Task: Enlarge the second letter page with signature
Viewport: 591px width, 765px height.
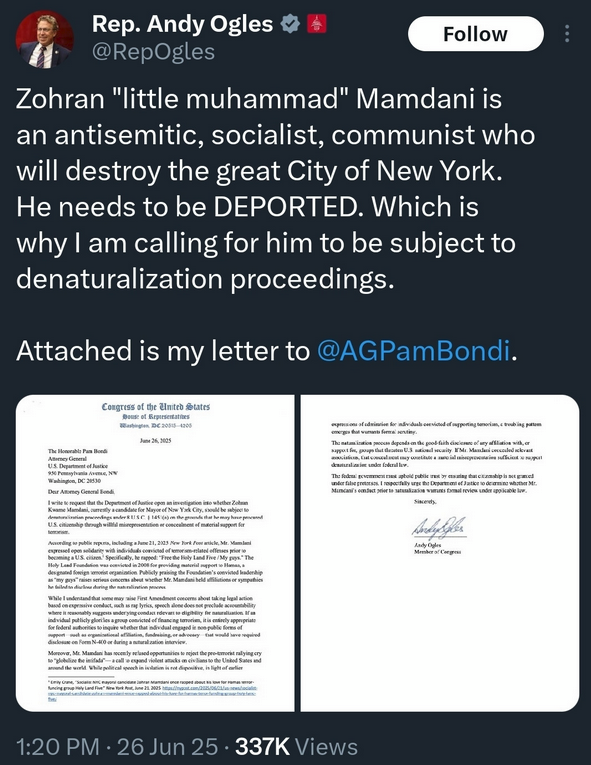Action: click(440, 553)
